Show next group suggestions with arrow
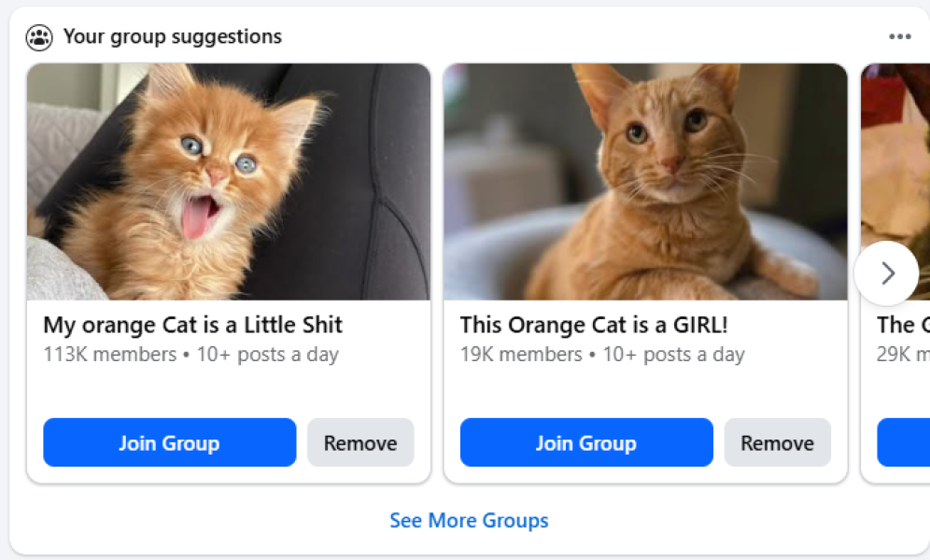The height and width of the screenshot is (560, 930). 886,273
